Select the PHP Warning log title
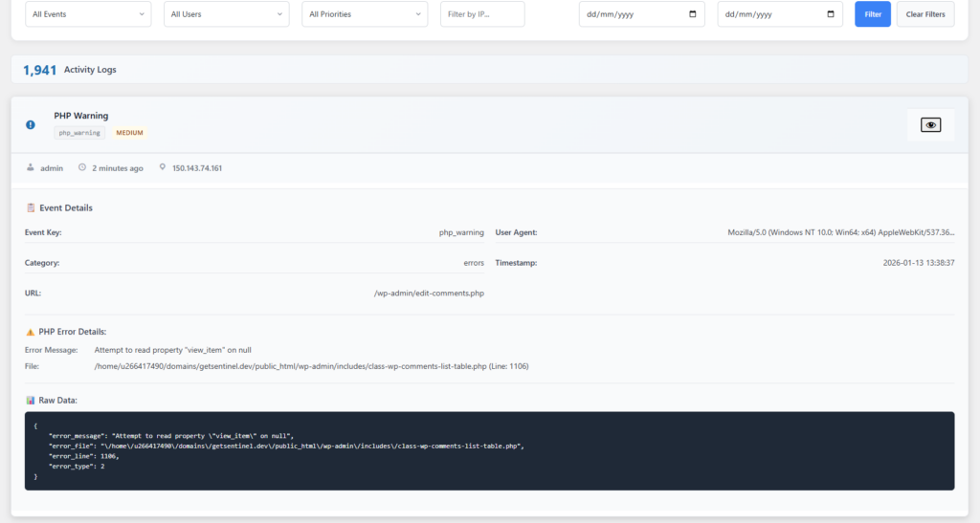Image resolution: width=980 pixels, height=523 pixels. (81, 116)
